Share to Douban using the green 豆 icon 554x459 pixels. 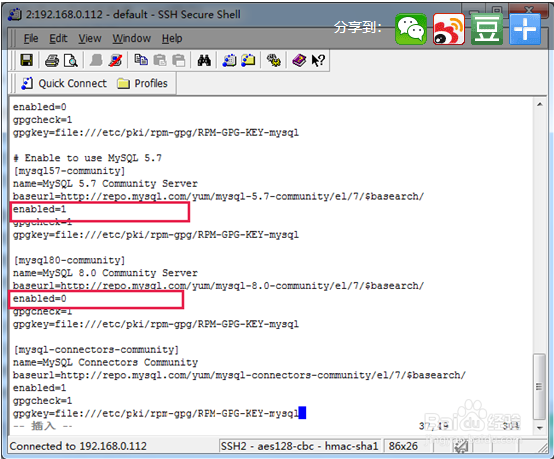click(x=487, y=29)
